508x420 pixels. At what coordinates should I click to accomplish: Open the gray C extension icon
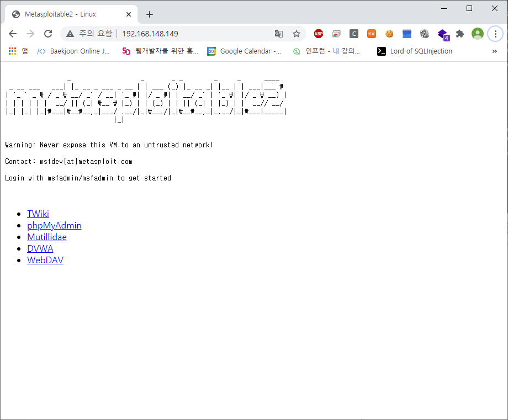click(x=354, y=34)
